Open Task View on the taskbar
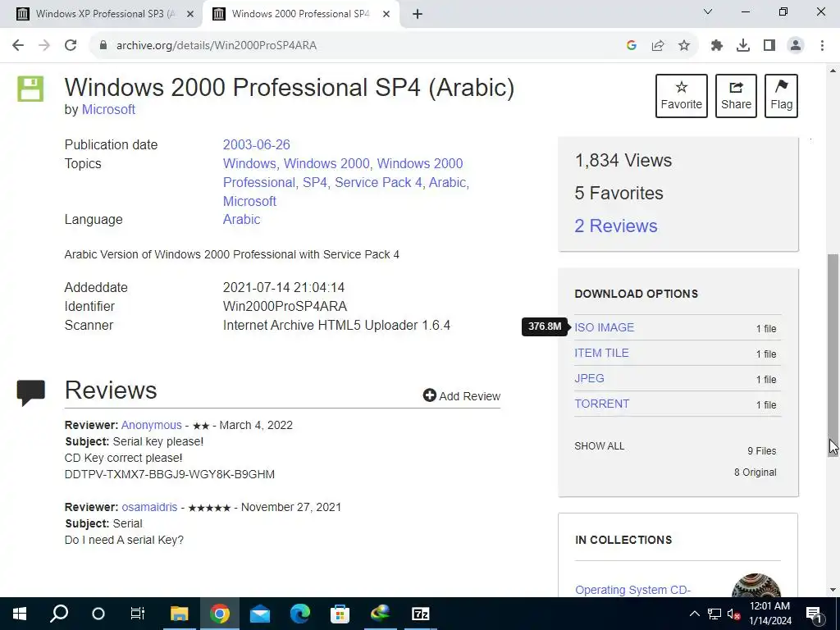Image resolution: width=840 pixels, height=630 pixels. coord(138,614)
